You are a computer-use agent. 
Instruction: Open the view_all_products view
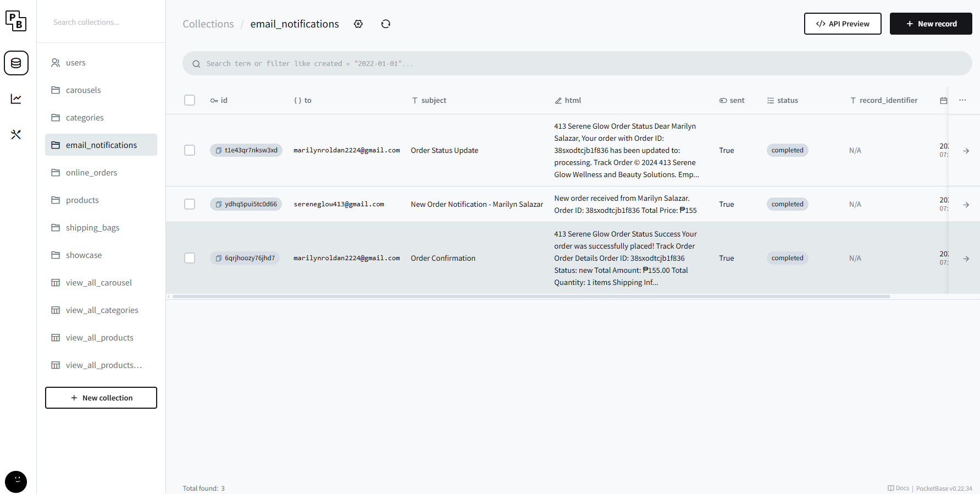(x=101, y=338)
